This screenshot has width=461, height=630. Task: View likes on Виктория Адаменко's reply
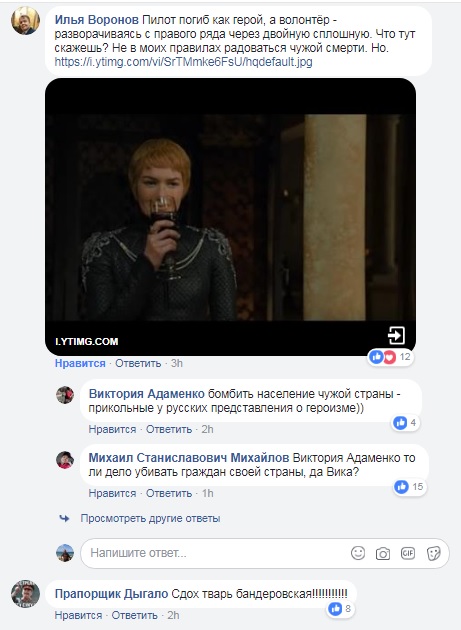coord(406,423)
